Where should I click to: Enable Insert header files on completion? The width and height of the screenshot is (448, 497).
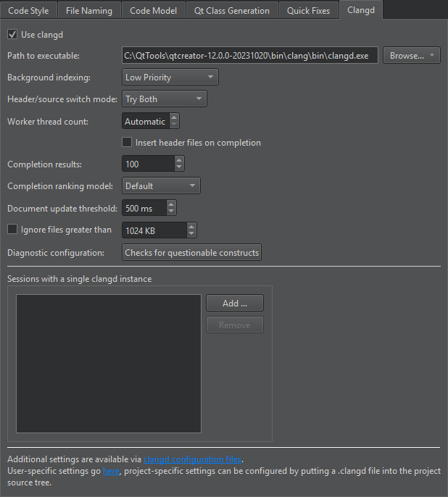point(128,143)
